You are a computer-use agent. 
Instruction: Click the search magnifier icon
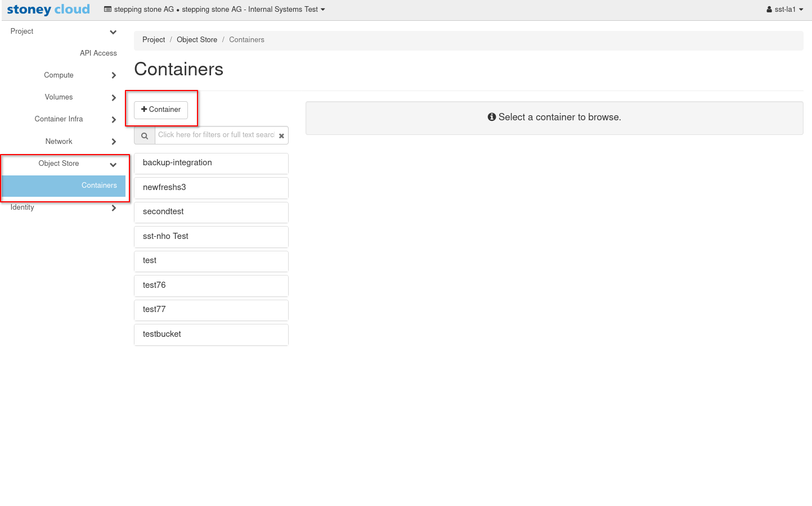click(145, 135)
